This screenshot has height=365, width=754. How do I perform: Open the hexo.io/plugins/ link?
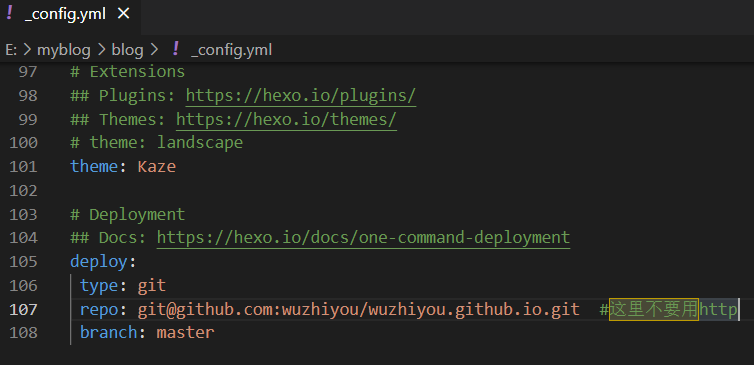[301, 95]
